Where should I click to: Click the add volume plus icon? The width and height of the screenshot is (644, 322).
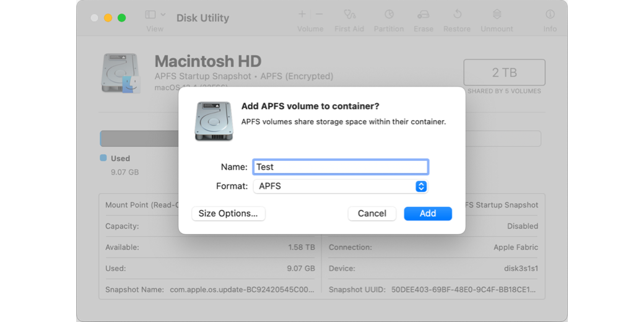click(302, 14)
